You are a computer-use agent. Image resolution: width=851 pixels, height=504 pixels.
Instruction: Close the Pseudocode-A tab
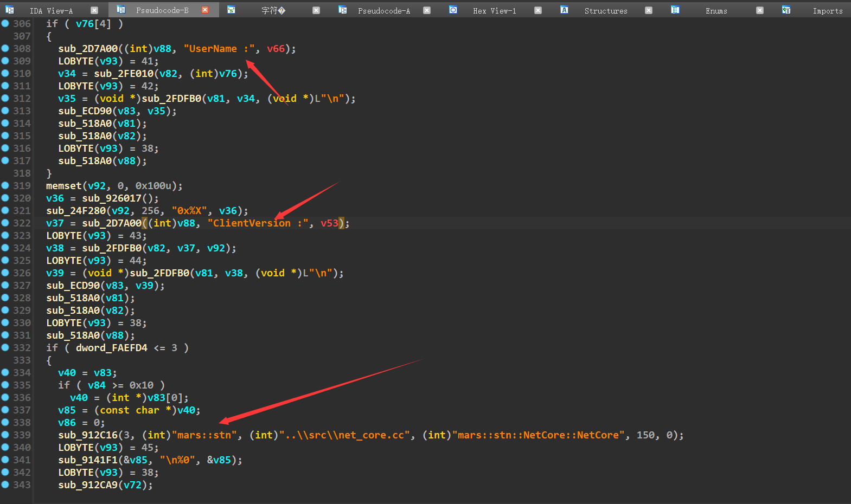[427, 10]
